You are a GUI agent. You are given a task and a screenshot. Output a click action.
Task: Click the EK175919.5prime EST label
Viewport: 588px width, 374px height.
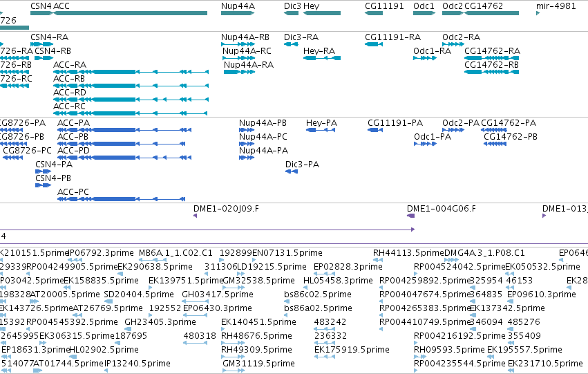tap(352, 350)
